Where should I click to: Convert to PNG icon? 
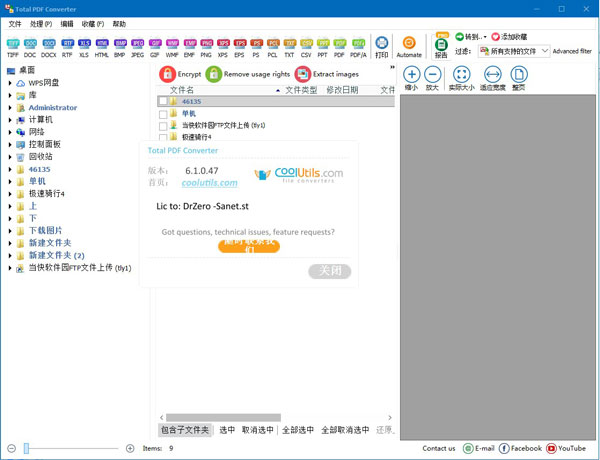(206, 47)
